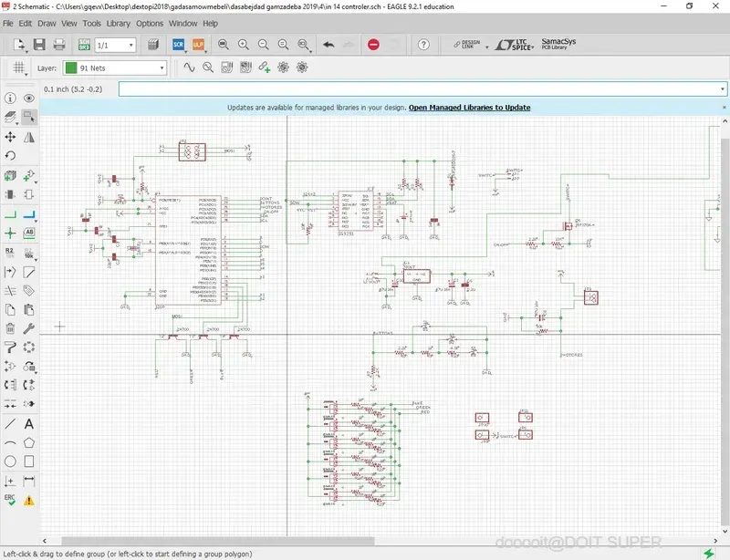The width and height of the screenshot is (730, 560).
Task: Select the Move tool
Action: (x=10, y=136)
